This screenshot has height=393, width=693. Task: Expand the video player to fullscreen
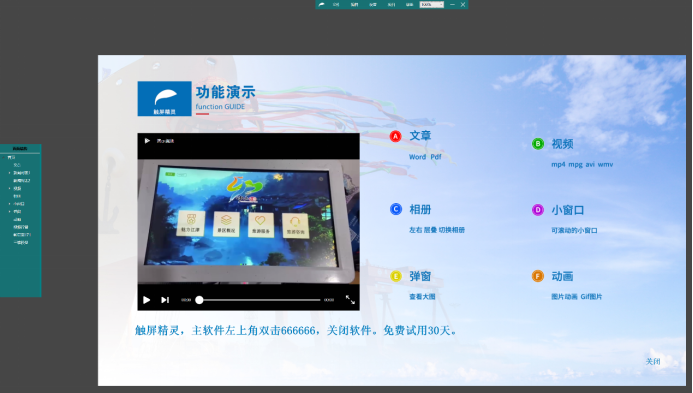coord(350,300)
